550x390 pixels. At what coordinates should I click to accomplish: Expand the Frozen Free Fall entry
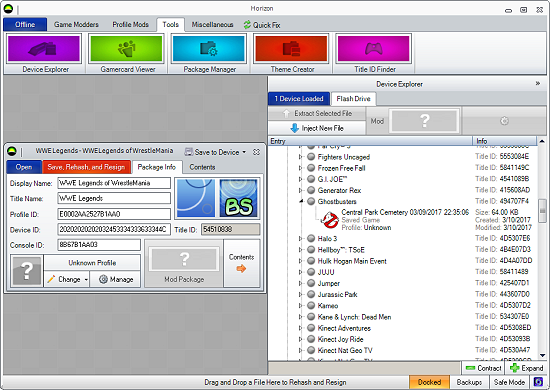(x=300, y=168)
